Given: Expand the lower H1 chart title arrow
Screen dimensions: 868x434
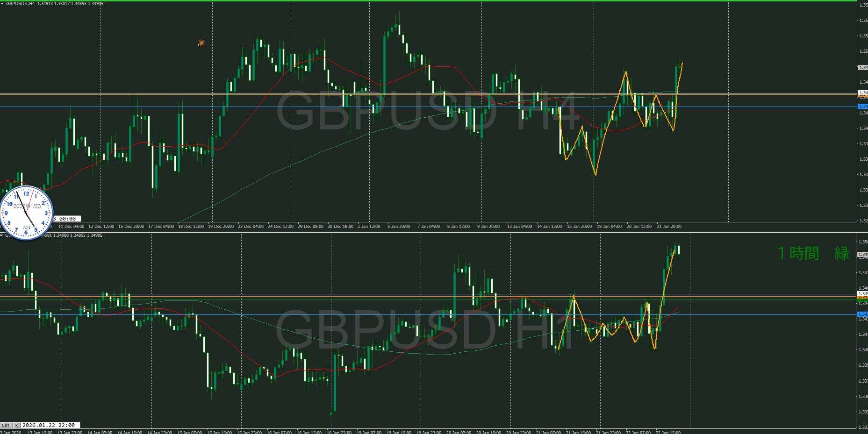Looking at the screenshot, I should (2, 235).
